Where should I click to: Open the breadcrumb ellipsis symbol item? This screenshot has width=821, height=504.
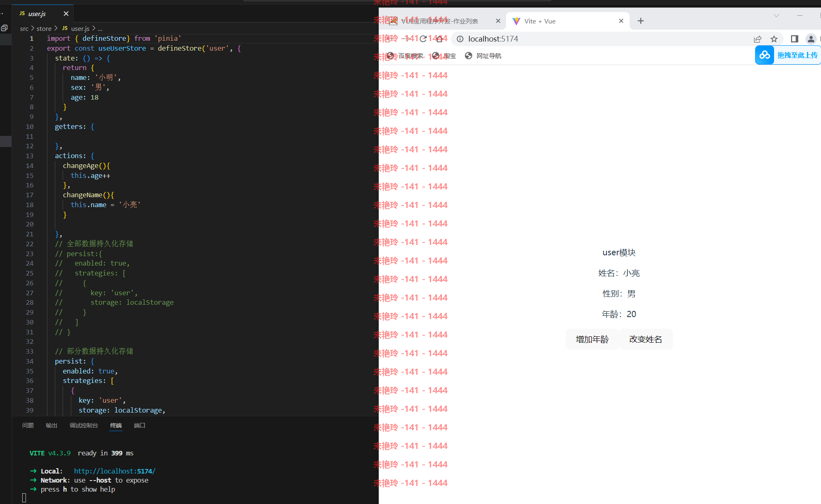point(100,28)
